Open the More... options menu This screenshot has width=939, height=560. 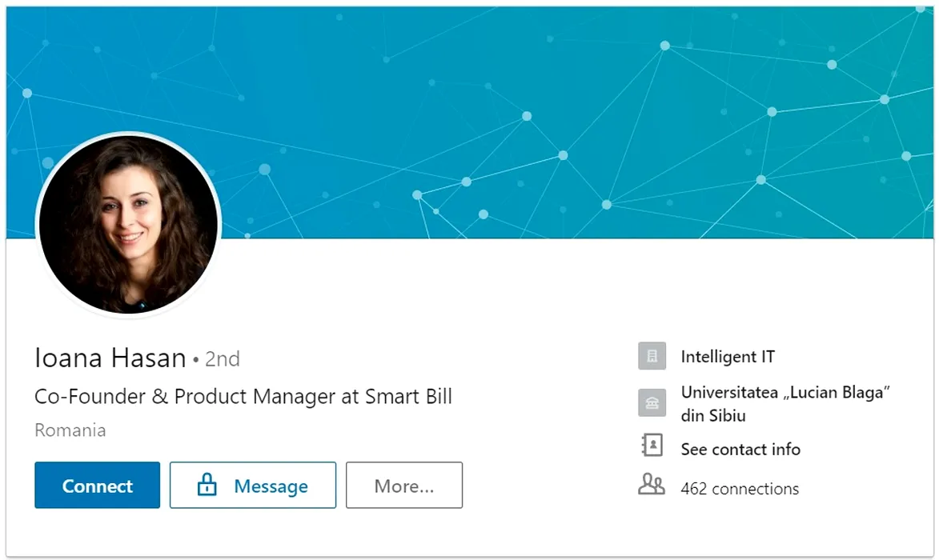click(403, 486)
